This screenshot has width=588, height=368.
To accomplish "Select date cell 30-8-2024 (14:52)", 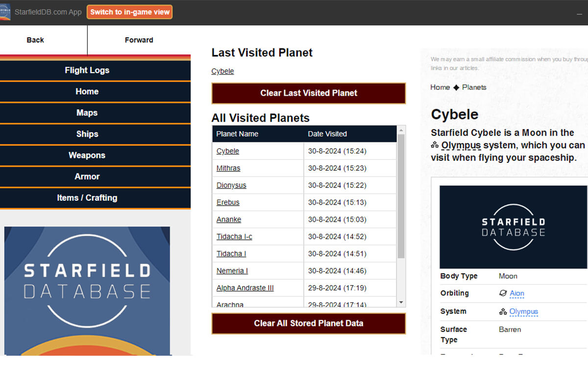I will tap(350, 237).
